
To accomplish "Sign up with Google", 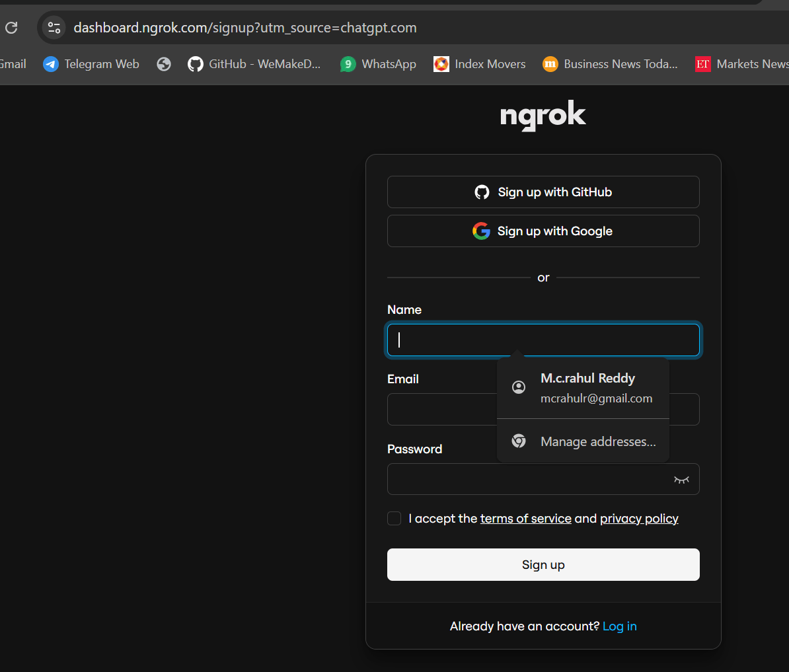I will [x=543, y=231].
